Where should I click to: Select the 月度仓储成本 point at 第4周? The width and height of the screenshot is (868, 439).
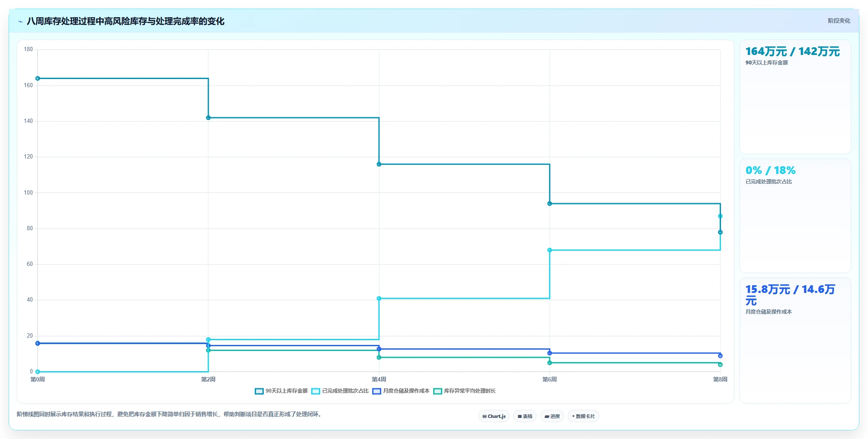click(x=379, y=349)
